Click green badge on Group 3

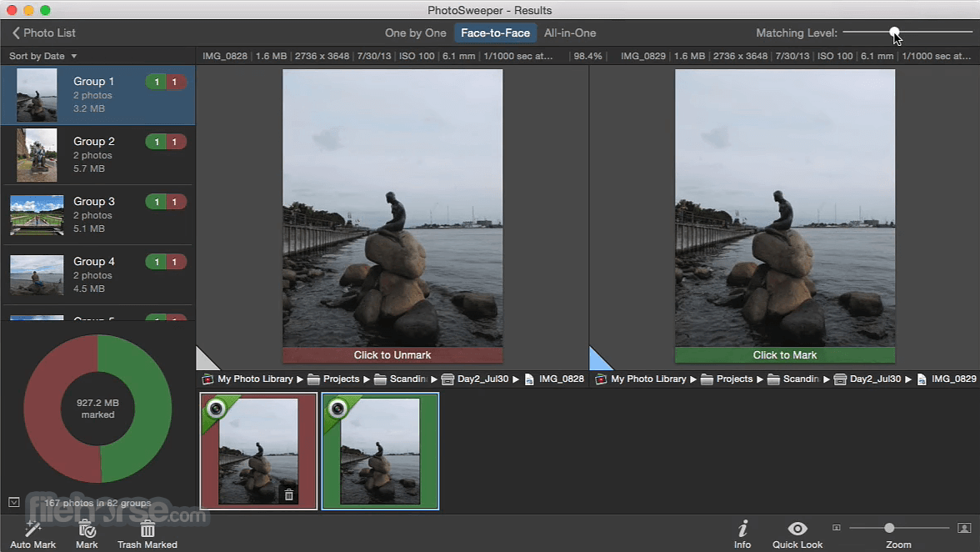click(157, 202)
